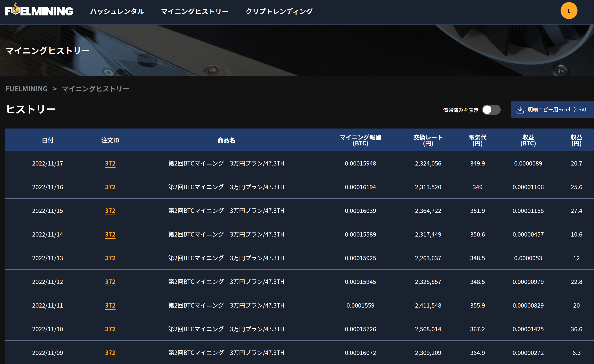This screenshot has width=594, height=364.
Task: Click マイニングヒストリー breadcrumb text
Action: click(x=95, y=89)
